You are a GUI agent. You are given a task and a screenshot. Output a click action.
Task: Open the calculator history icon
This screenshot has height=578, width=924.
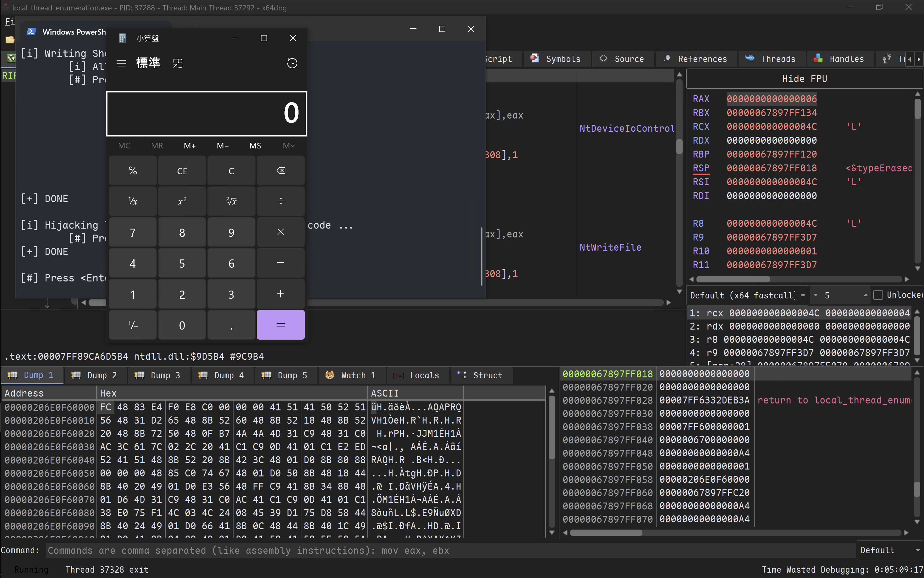click(x=292, y=63)
